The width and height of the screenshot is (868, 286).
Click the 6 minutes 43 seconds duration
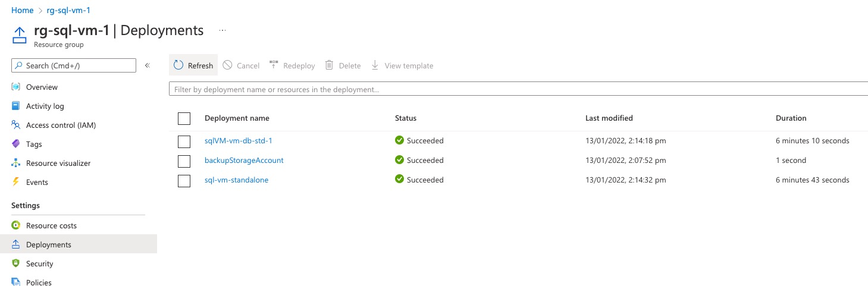813,180
